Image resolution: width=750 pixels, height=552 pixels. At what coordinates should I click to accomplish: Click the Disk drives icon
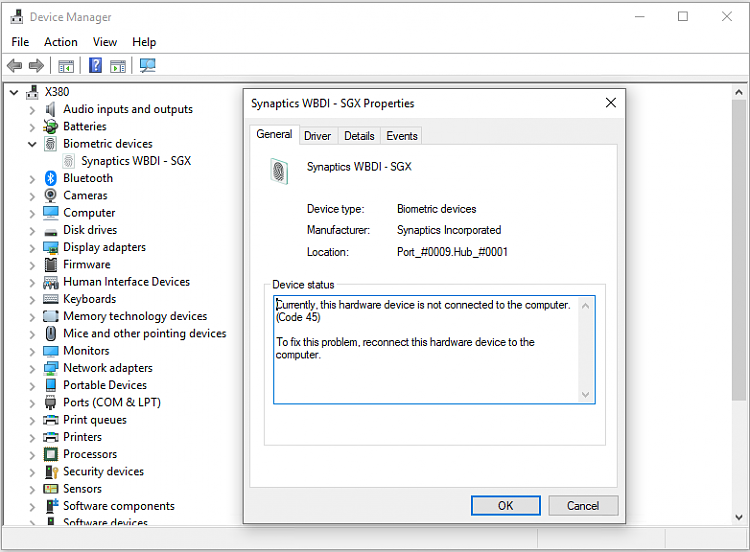click(51, 232)
